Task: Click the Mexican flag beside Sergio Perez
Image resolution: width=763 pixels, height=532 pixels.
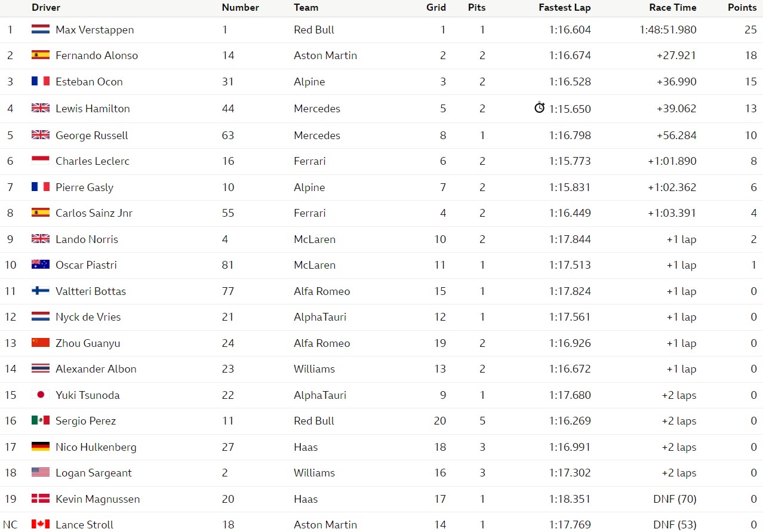Action: [x=41, y=420]
